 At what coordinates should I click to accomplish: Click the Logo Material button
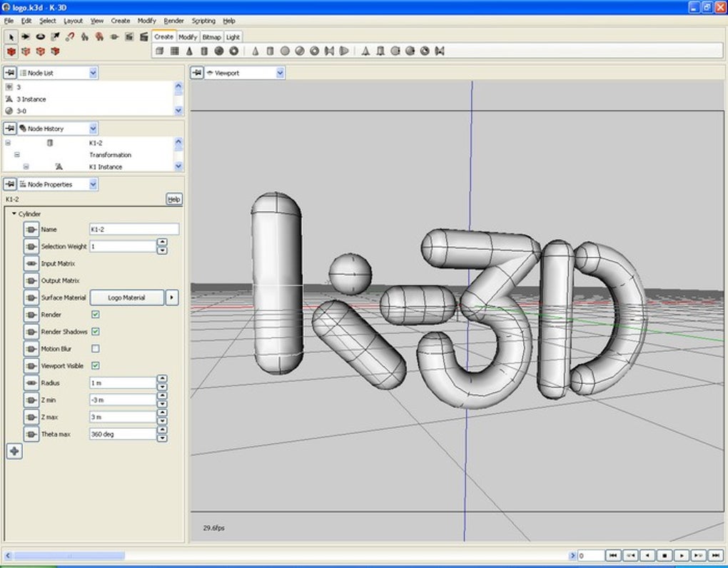[x=126, y=298]
